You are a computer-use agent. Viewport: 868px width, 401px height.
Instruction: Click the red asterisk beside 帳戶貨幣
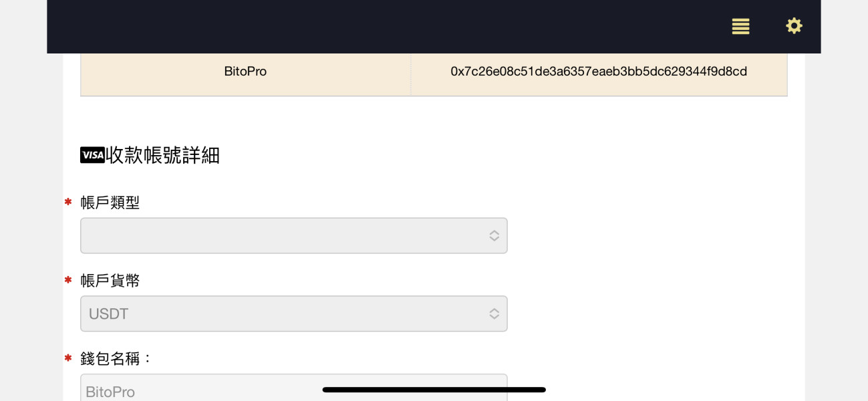pyautogui.click(x=68, y=280)
